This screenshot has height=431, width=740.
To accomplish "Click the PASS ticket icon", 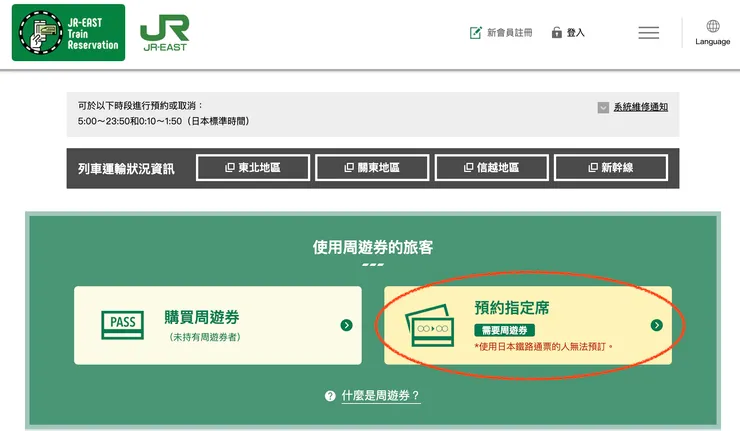I will click(123, 325).
